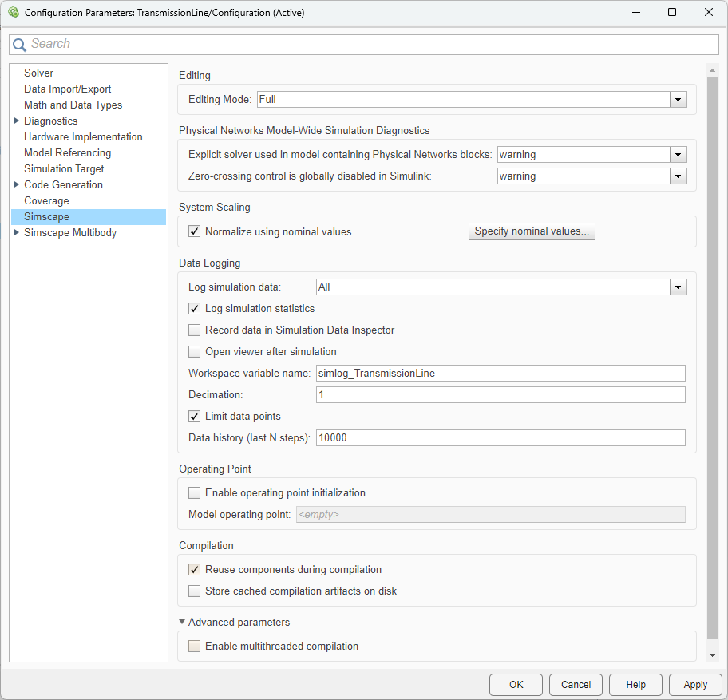
Task: Uncheck Log simulation statistics
Action: coord(194,309)
